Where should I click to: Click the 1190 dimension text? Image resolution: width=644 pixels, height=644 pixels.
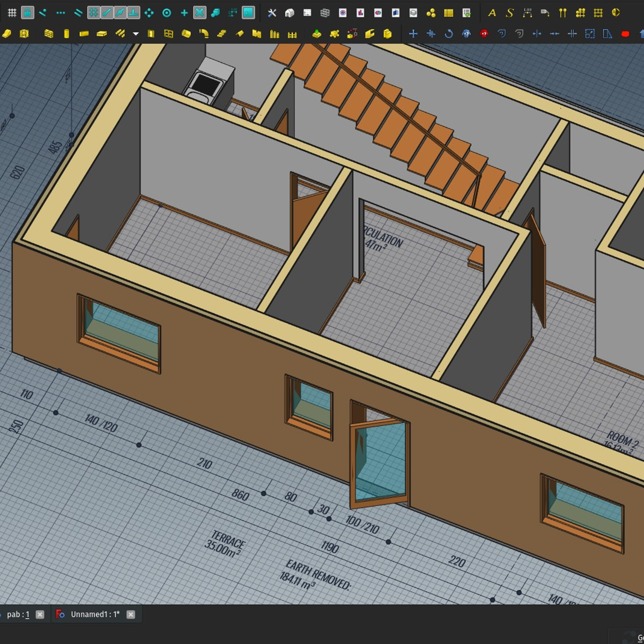(330, 547)
